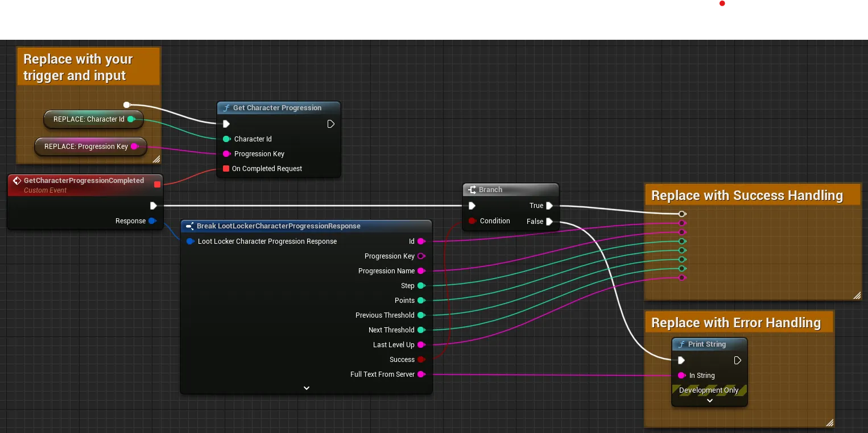
Task: Click the REPLACE: Progression Key output pin
Action: coord(135,146)
